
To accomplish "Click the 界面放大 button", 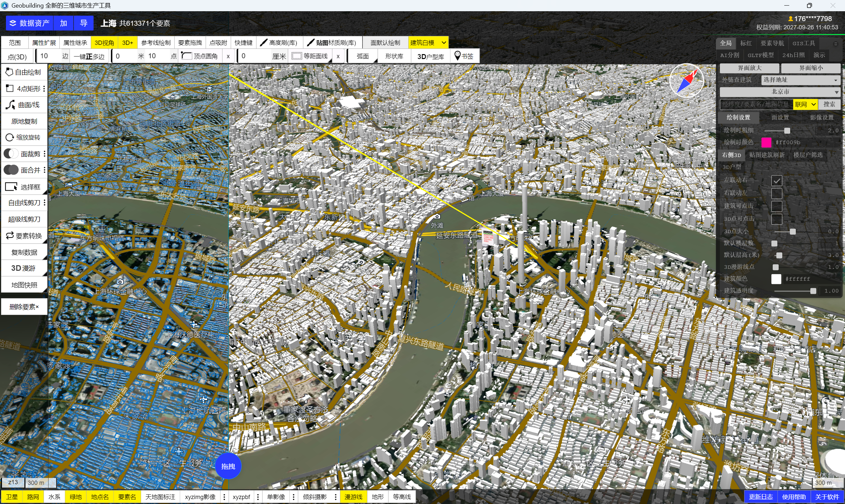I will pos(749,68).
